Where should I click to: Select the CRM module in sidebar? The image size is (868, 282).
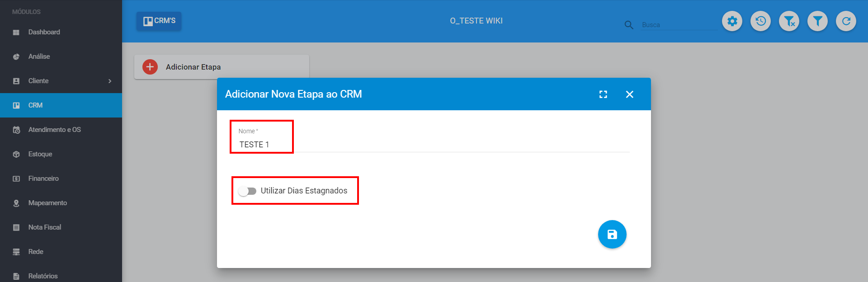click(x=61, y=105)
